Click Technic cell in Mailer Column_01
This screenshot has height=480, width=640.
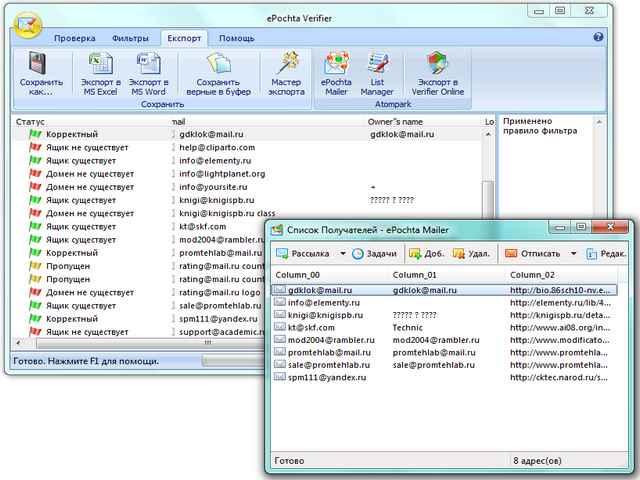(x=407, y=327)
